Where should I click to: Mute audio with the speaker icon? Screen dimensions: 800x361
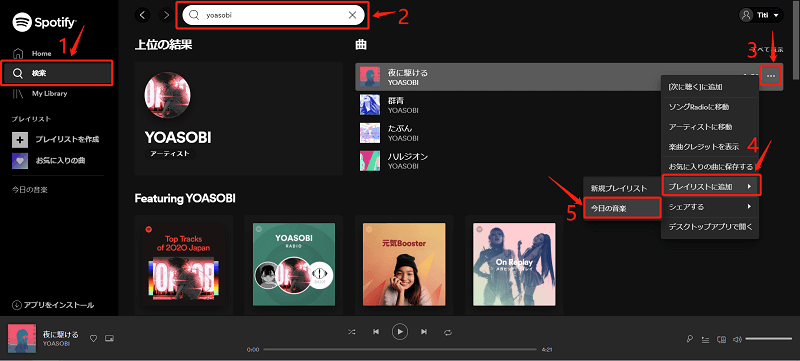coord(737,339)
